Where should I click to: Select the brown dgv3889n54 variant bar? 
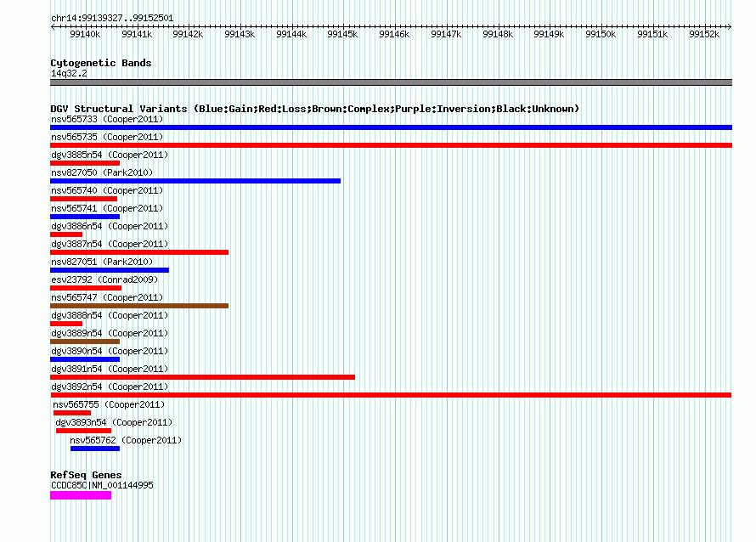[85, 342]
